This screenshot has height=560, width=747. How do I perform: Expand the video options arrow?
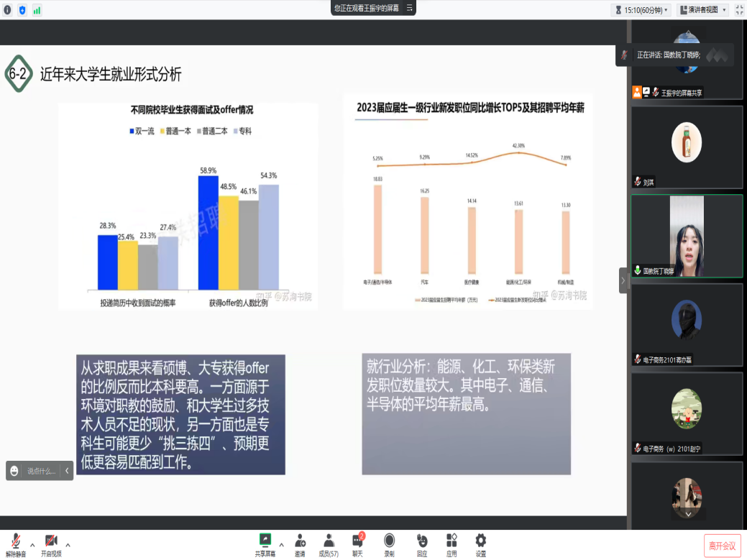pyautogui.click(x=68, y=545)
